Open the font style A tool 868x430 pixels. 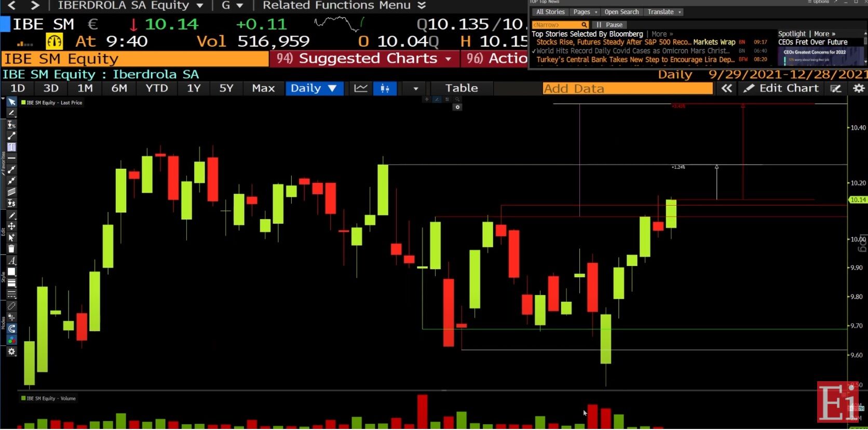(11, 261)
